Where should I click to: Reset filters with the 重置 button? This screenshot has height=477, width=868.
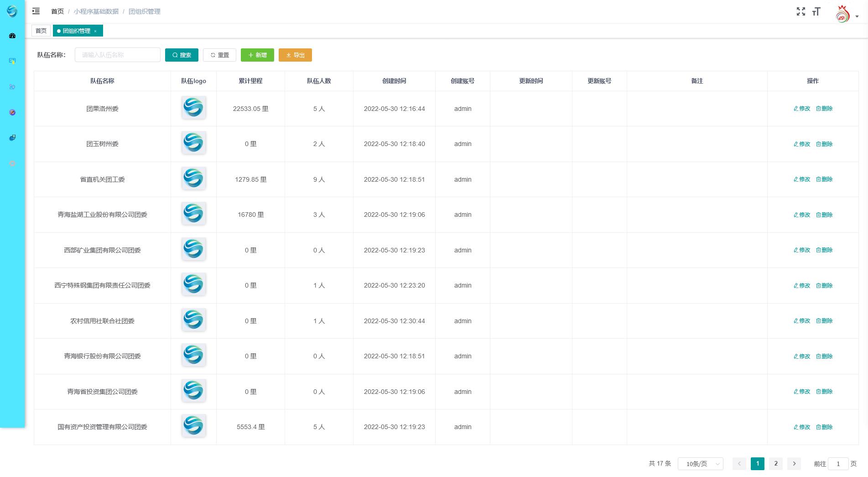(x=219, y=55)
